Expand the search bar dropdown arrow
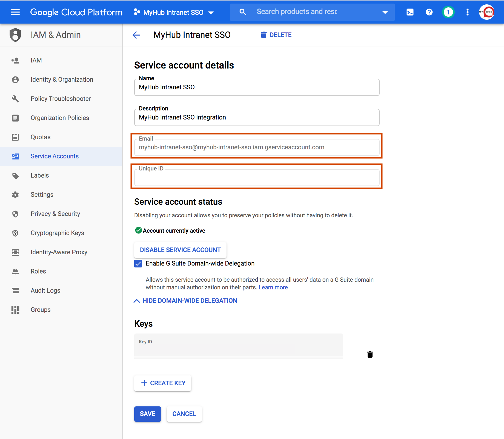The image size is (504, 439). (x=385, y=12)
